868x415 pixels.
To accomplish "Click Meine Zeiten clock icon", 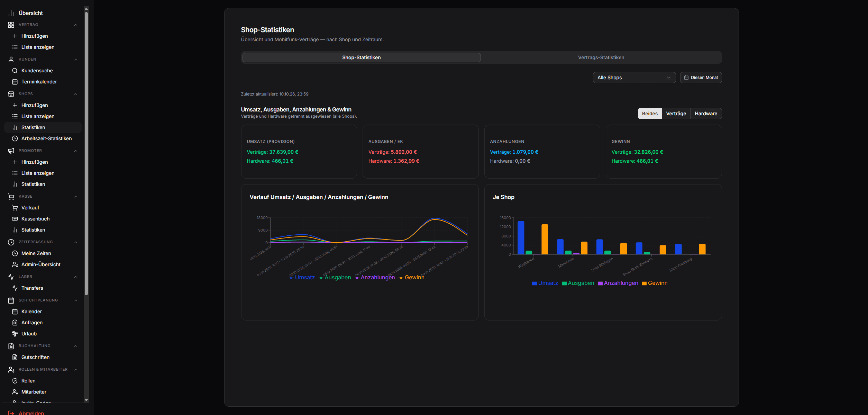I will pyautogui.click(x=15, y=253).
